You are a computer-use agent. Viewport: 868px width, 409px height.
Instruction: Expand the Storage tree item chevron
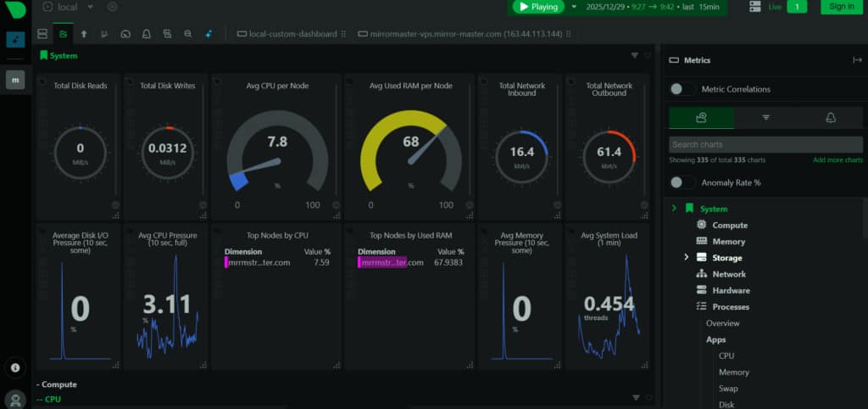pos(686,258)
